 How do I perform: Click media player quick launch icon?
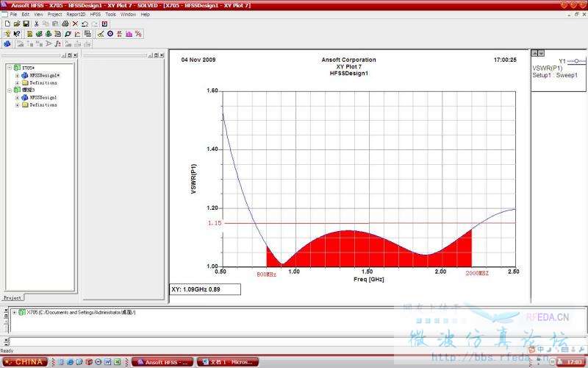point(98,362)
